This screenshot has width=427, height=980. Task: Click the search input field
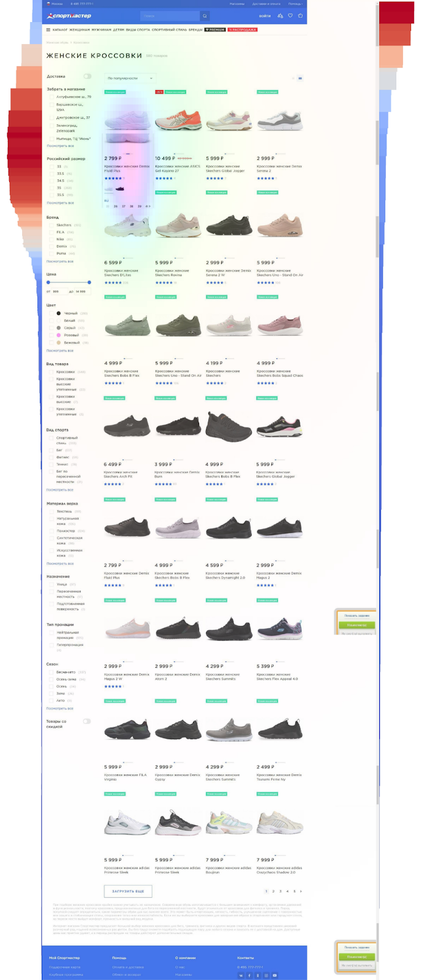[x=170, y=16]
